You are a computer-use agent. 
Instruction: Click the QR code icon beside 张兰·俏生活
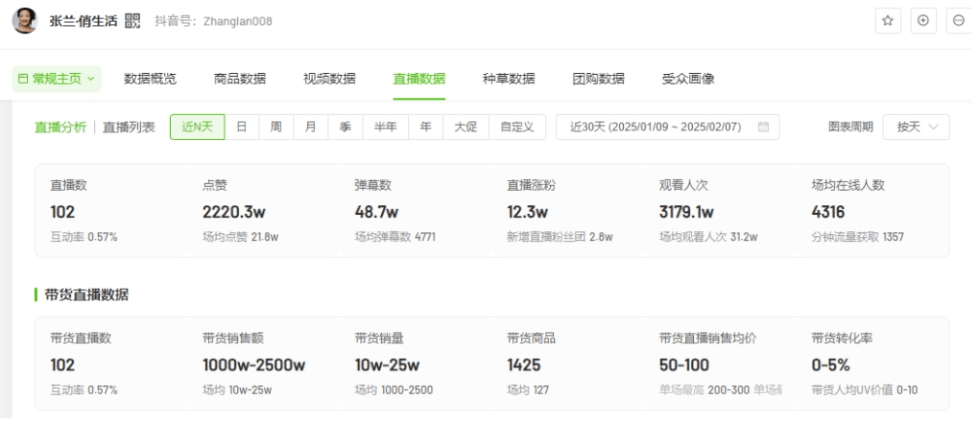[132, 20]
